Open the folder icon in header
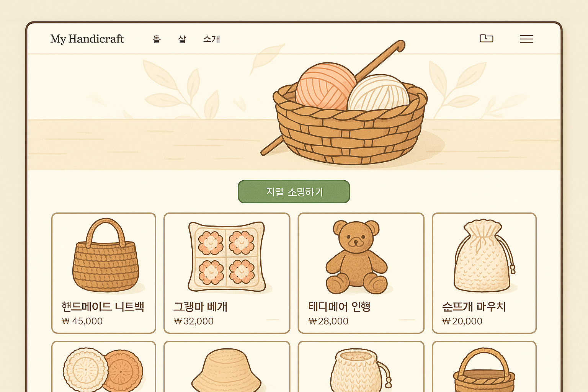 click(486, 38)
